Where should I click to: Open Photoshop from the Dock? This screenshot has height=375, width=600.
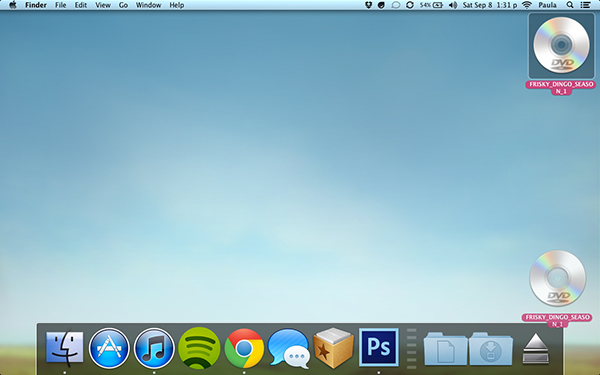click(x=378, y=347)
